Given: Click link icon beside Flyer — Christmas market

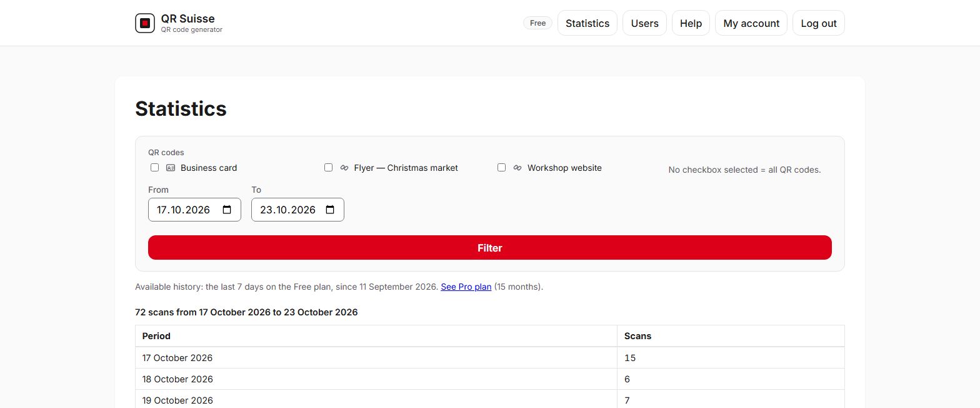Looking at the screenshot, I should (344, 168).
